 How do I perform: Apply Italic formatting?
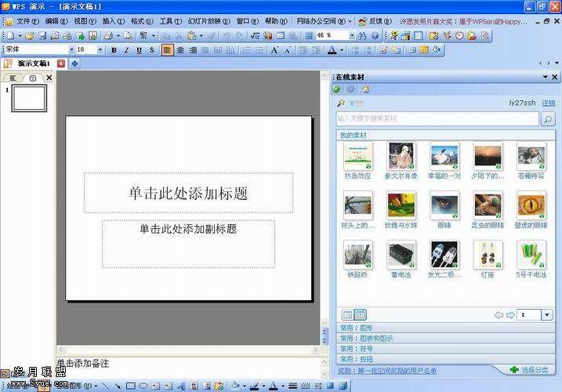[x=126, y=50]
